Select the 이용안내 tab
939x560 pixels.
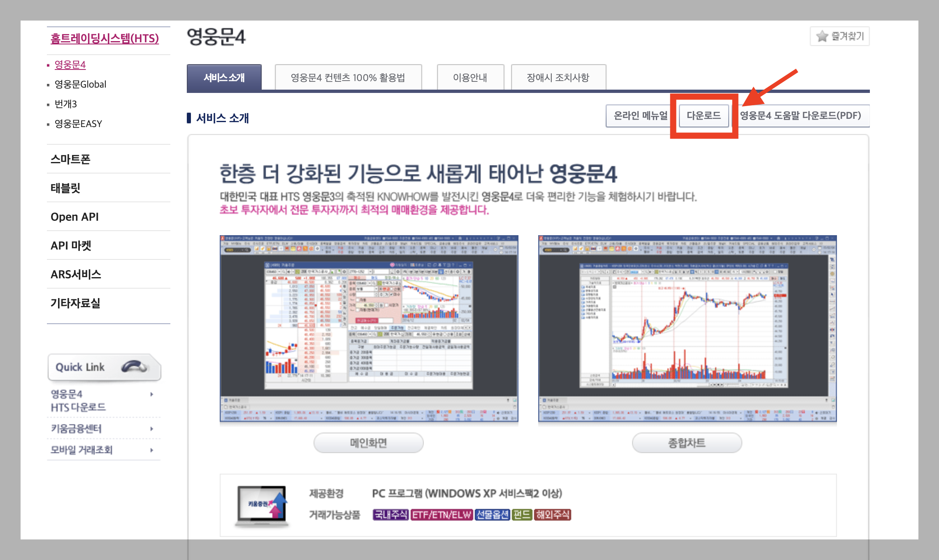click(470, 77)
